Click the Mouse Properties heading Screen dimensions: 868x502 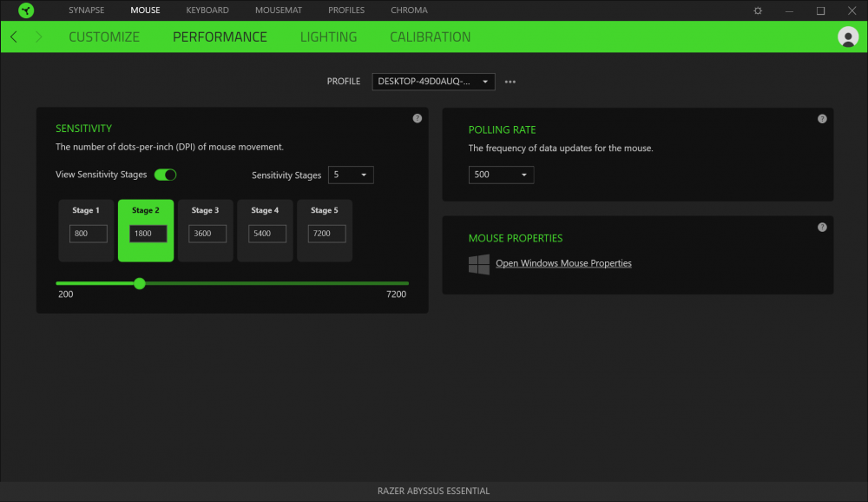click(516, 238)
